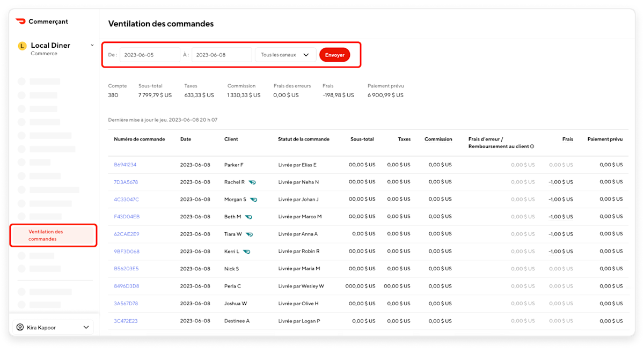Image resolution: width=644 pixels, height=354 pixels.
Task: Open order 7D3A5678
Action: click(x=126, y=182)
